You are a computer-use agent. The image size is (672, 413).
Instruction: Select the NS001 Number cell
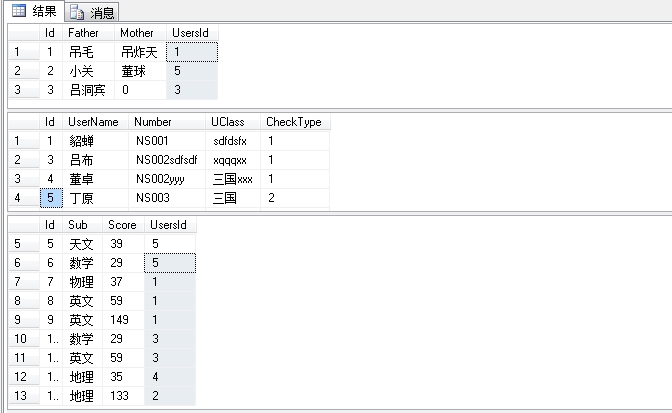click(167, 141)
